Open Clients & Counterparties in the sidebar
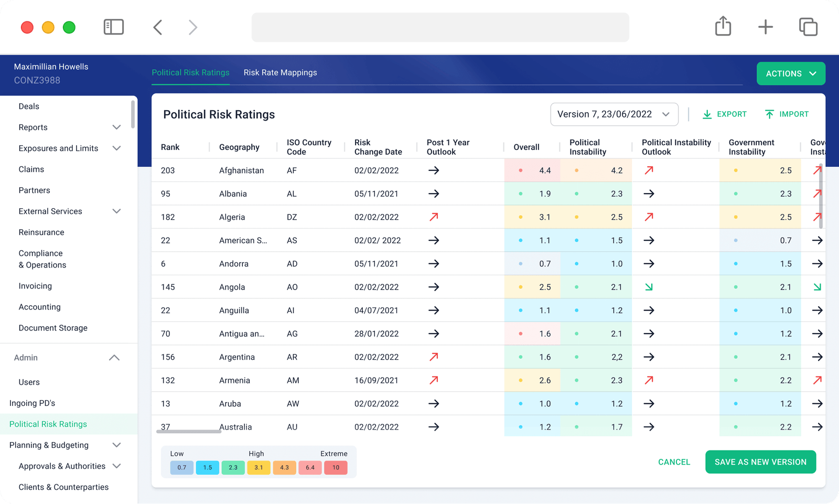The height and width of the screenshot is (504, 839). [x=63, y=487]
